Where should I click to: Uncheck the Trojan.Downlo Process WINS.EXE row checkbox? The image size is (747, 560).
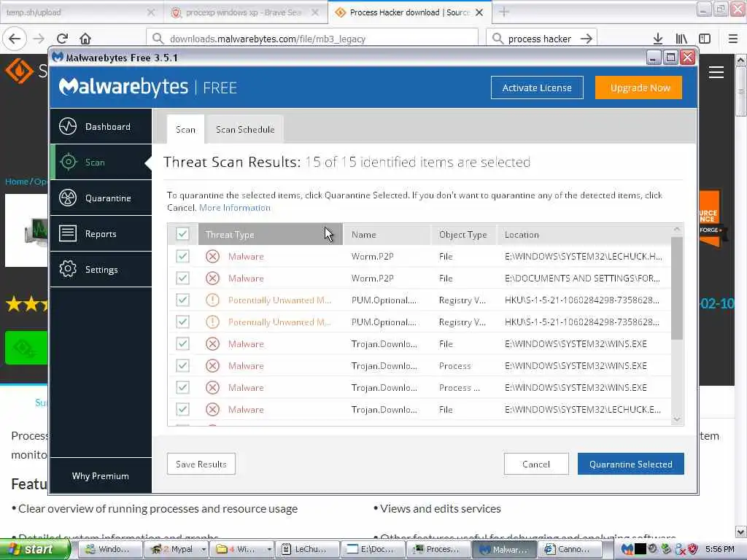[182, 366]
